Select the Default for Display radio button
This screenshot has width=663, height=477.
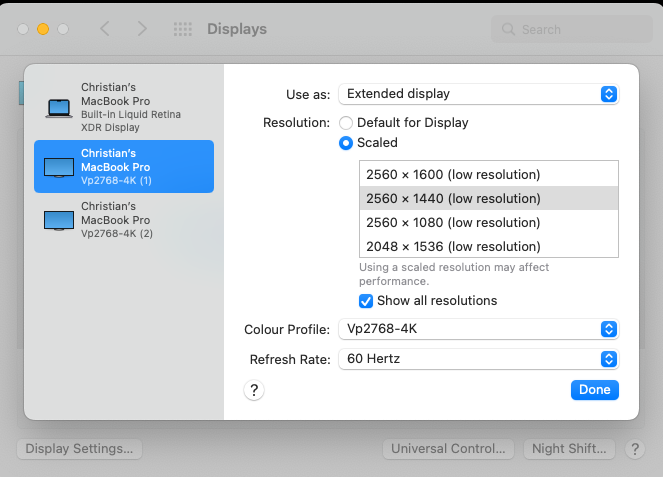coord(346,123)
